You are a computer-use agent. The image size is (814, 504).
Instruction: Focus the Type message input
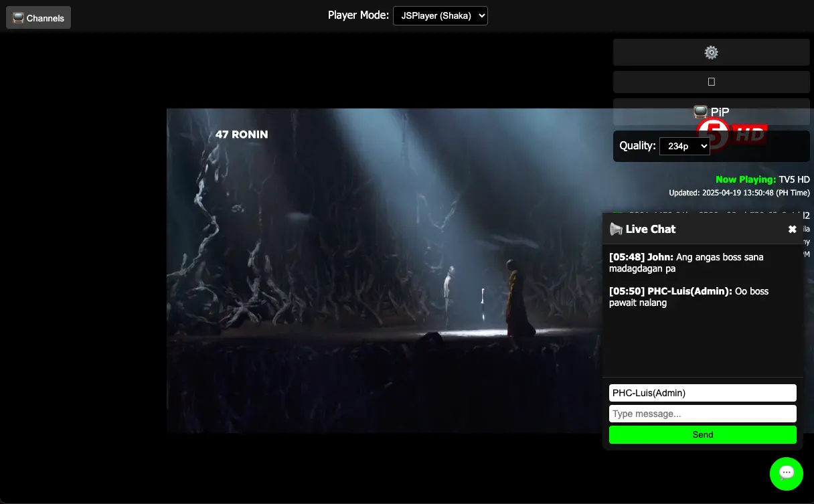702,414
